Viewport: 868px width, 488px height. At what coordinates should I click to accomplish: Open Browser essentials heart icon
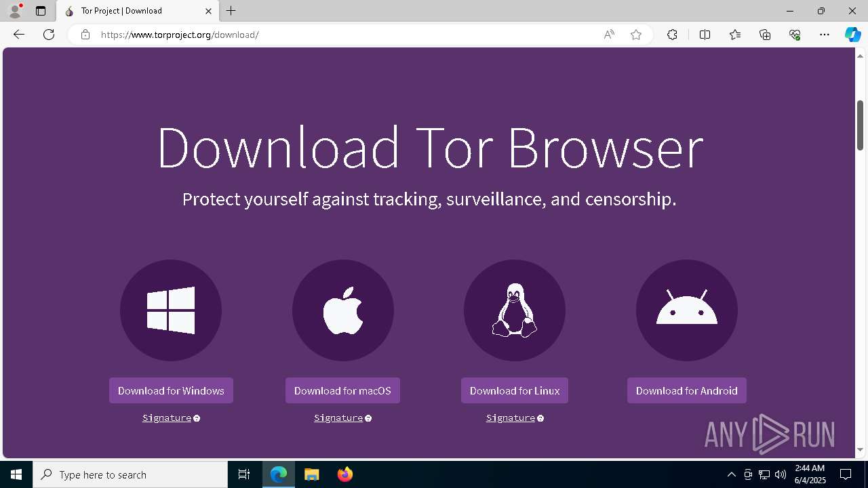click(x=795, y=35)
